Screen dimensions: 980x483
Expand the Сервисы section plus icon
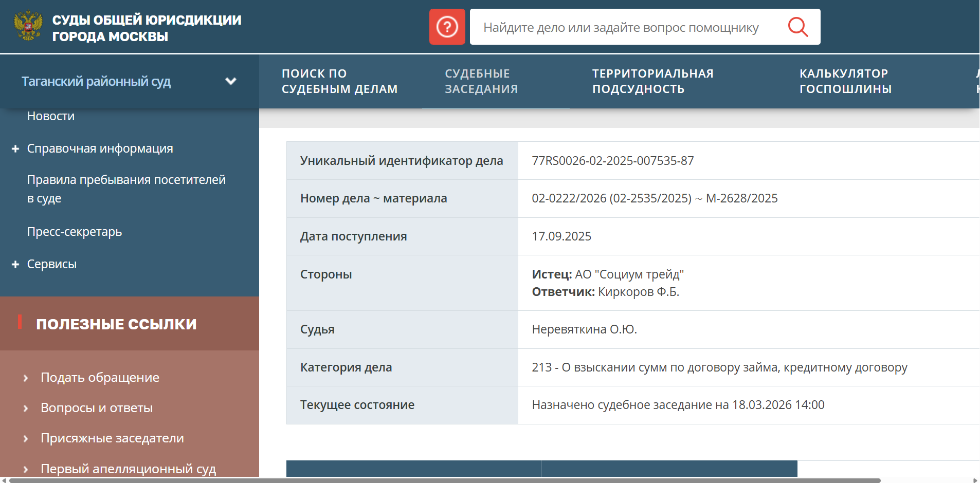[x=15, y=264]
